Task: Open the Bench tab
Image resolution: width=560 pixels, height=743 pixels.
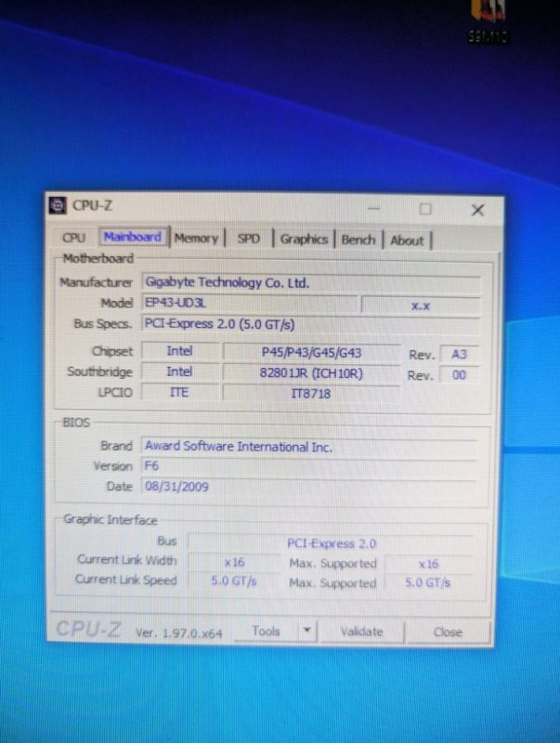Action: 358,240
